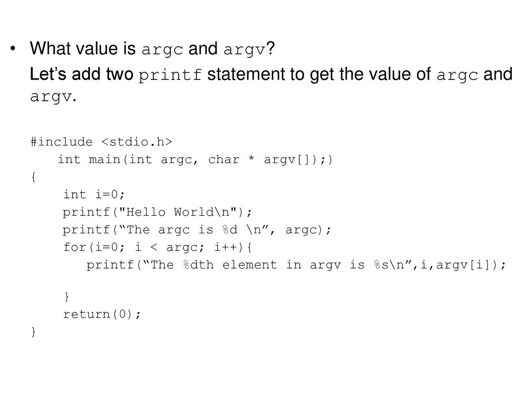Click the bullet point before the heading
The height and width of the screenshot is (399, 532).
point(13,48)
